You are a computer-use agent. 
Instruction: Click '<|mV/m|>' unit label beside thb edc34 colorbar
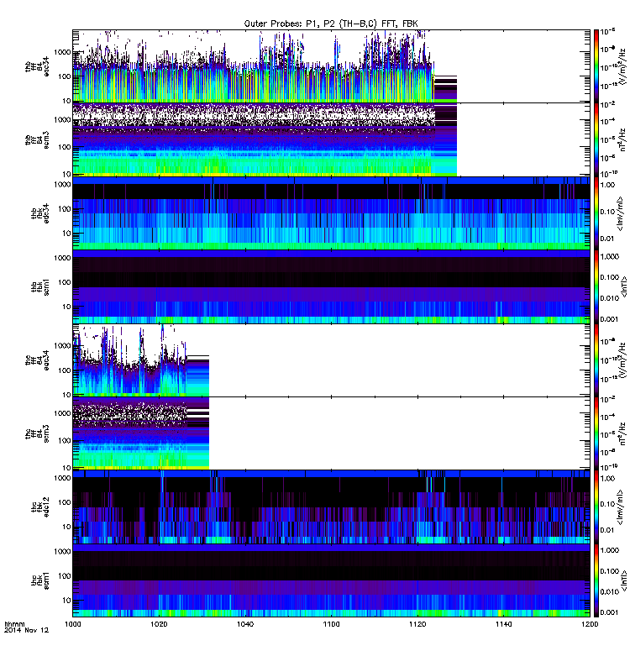point(620,214)
